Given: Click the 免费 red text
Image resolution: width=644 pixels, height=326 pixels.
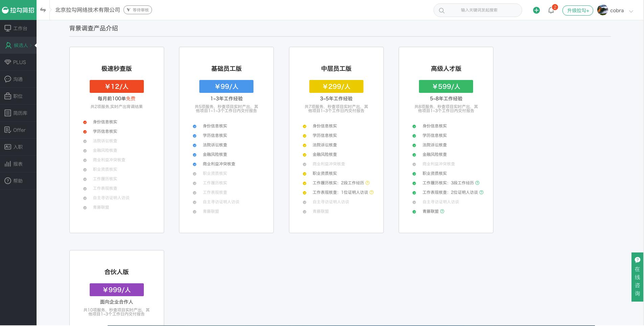Looking at the screenshot, I should coord(131,99).
